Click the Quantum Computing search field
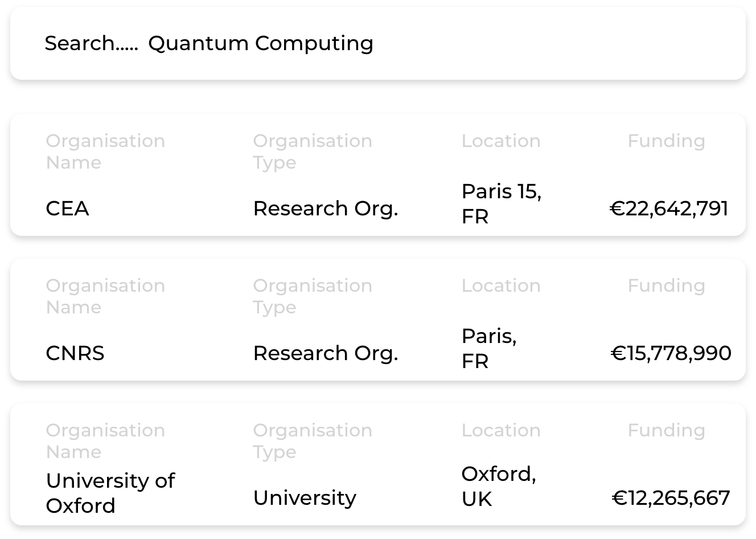Image resolution: width=756 pixels, height=539 pixels. click(377, 43)
